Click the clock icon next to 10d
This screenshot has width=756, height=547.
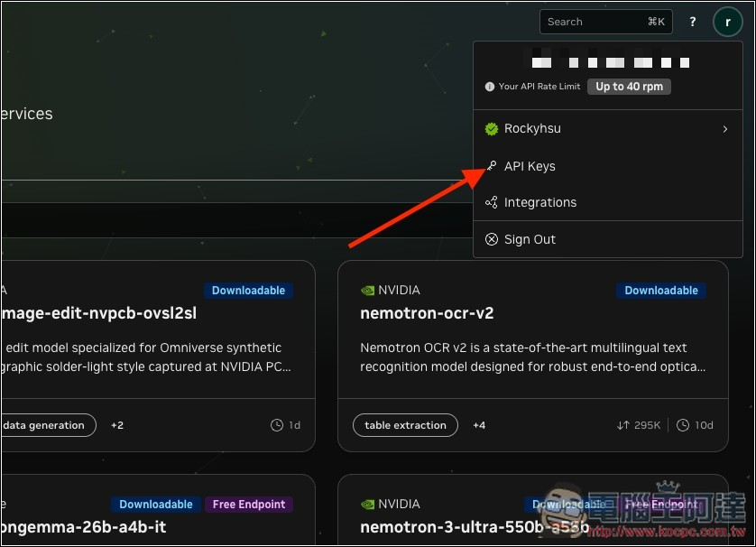683,425
